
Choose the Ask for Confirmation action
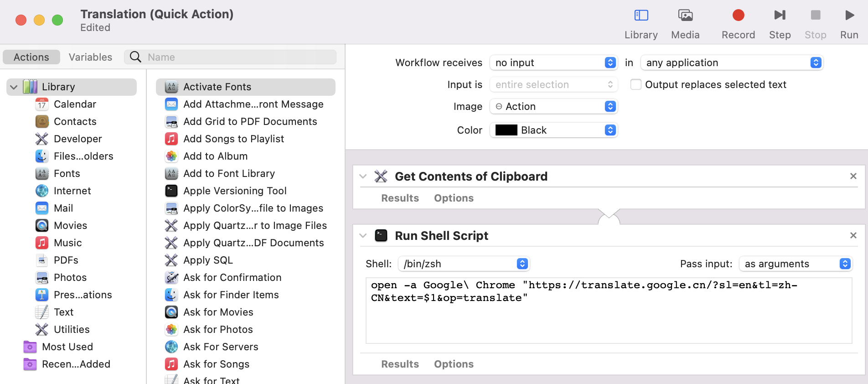coord(232,277)
